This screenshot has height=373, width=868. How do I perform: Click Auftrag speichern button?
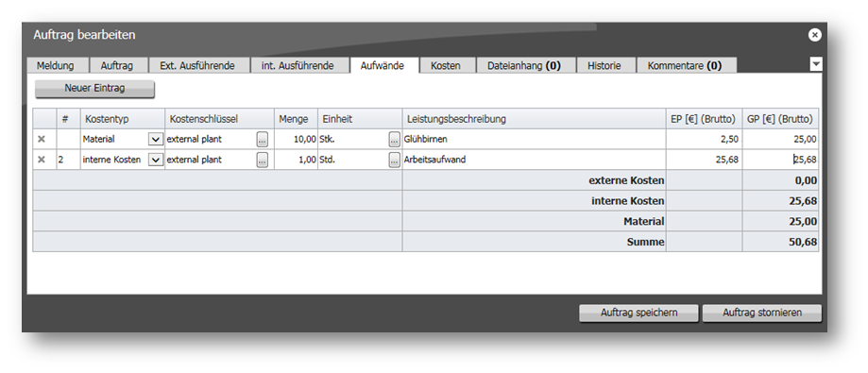[x=638, y=313]
